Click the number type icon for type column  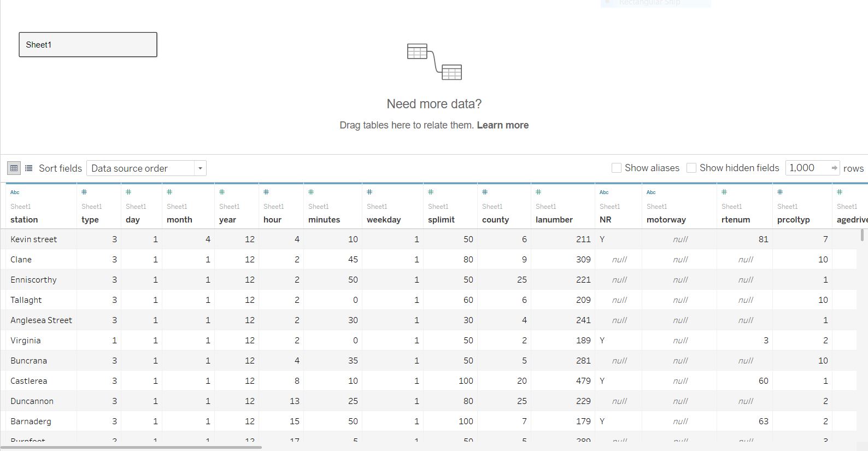tap(84, 192)
